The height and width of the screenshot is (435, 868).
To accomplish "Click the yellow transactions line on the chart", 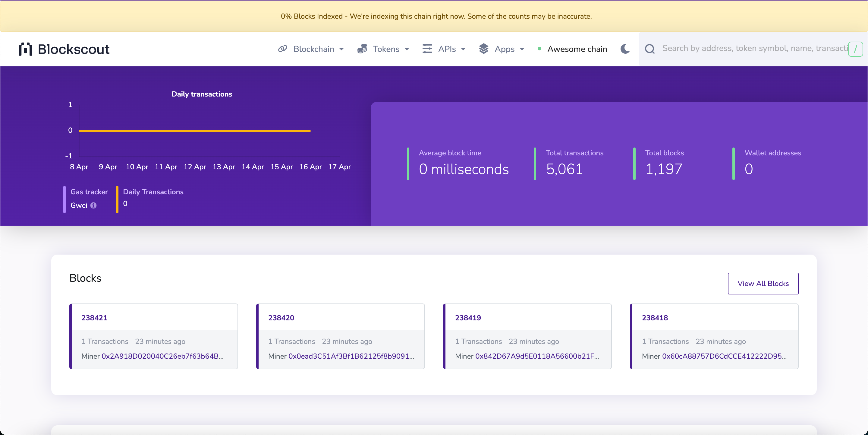I will coord(194,131).
